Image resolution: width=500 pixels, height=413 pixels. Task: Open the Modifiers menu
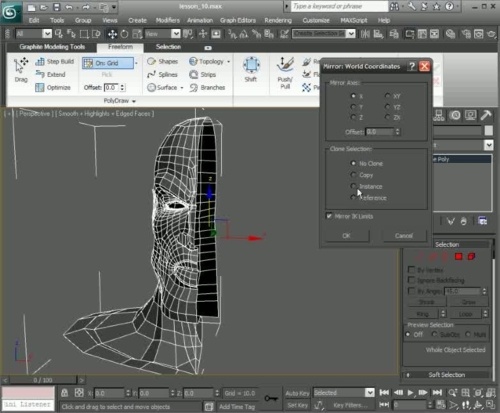click(168, 20)
